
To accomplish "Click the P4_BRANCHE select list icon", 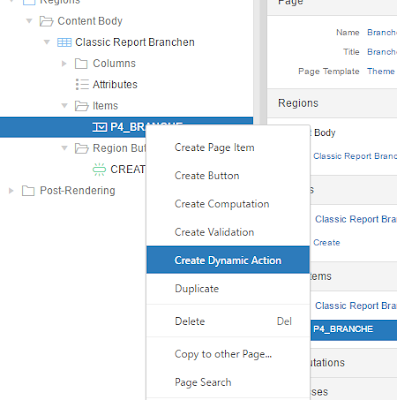I will [99, 127].
